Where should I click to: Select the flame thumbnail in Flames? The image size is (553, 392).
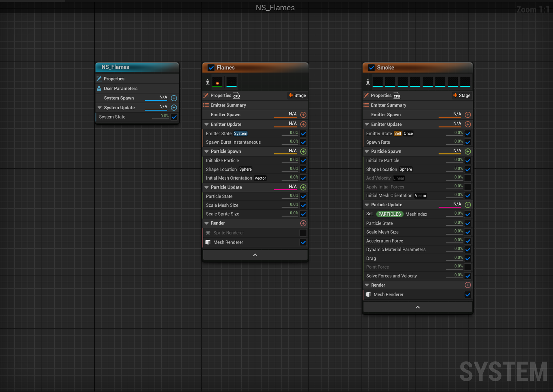[x=217, y=82]
